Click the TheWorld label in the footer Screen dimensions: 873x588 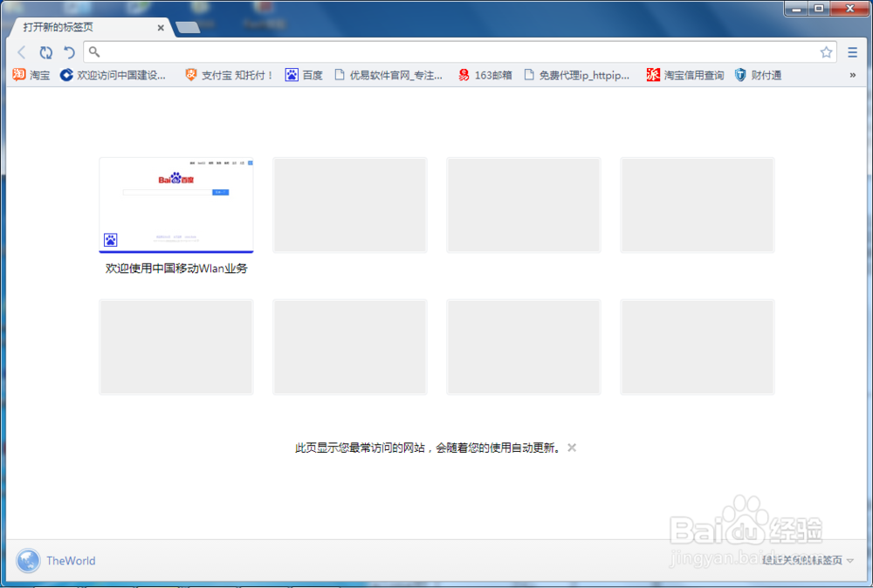pos(71,561)
